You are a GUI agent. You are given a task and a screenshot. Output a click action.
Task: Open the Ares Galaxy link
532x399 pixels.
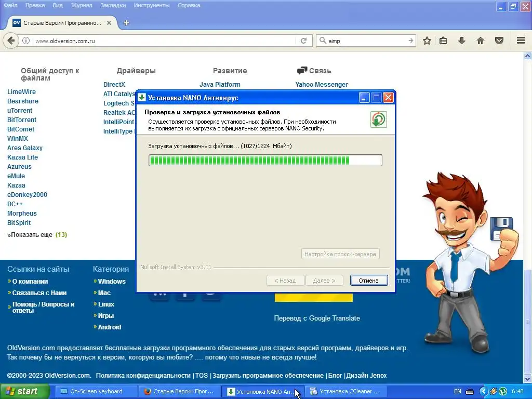tap(25, 148)
